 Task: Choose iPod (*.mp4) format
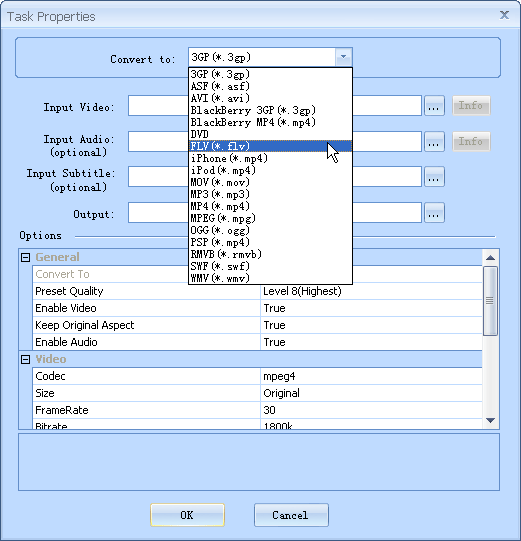coord(270,170)
